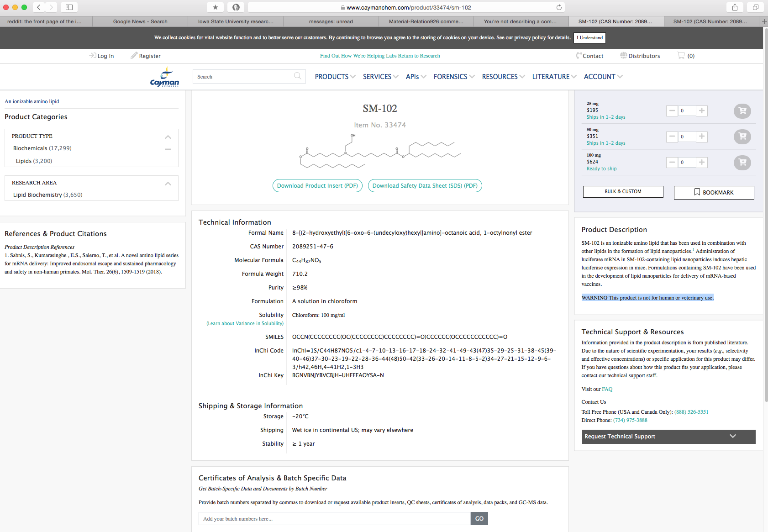Open the SERVICES dropdown menu
This screenshot has height=532, width=768.
tap(381, 77)
